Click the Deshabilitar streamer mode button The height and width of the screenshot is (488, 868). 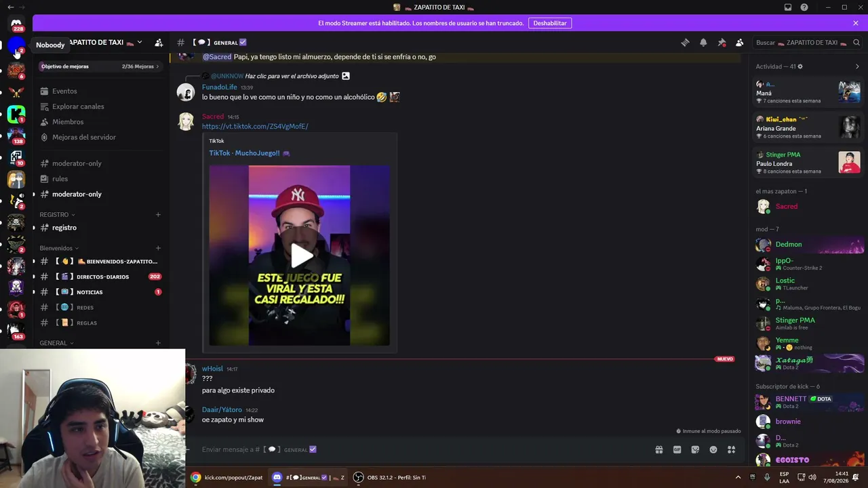tap(550, 23)
